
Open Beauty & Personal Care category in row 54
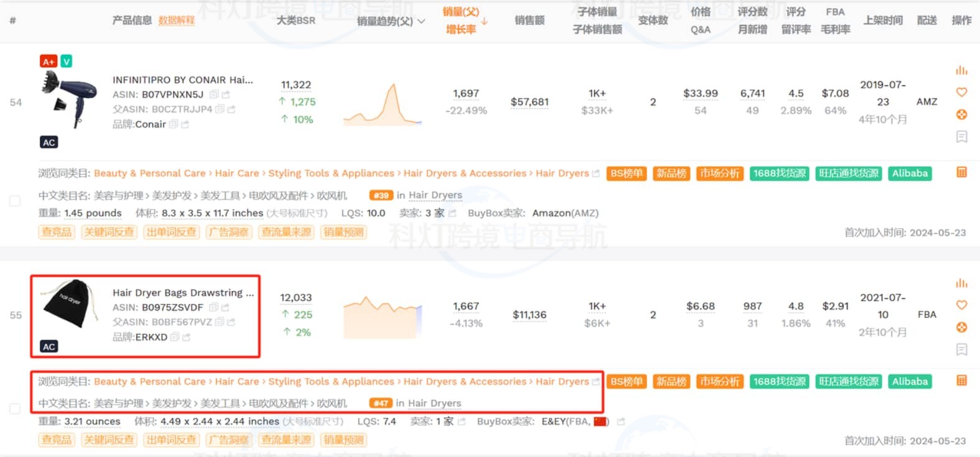150,173
